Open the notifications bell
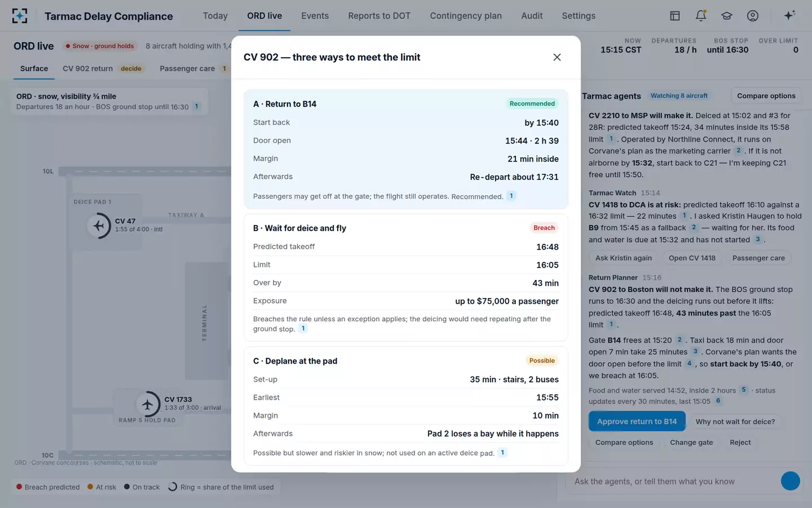The image size is (812, 508). [x=701, y=16]
